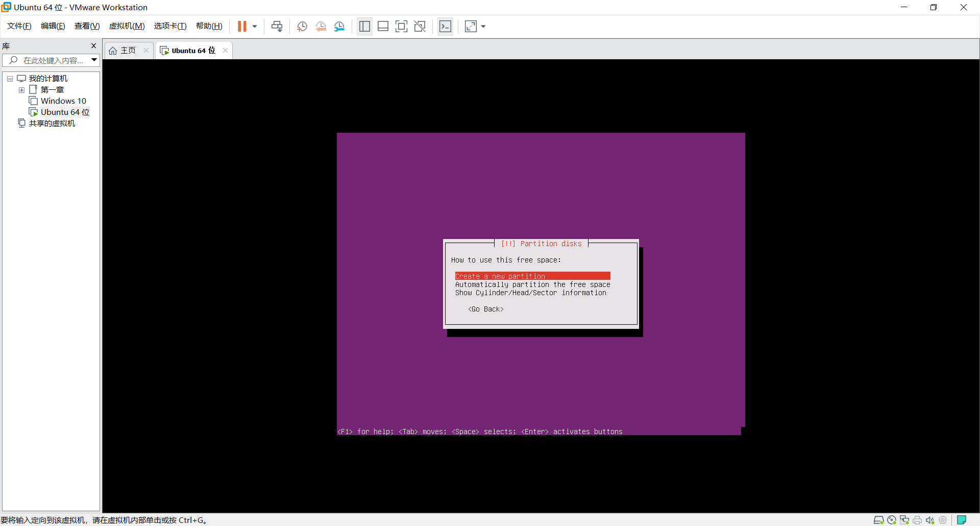Image resolution: width=980 pixels, height=526 pixels.
Task: Click the Ctrl+G status bar message
Action: tap(104, 520)
